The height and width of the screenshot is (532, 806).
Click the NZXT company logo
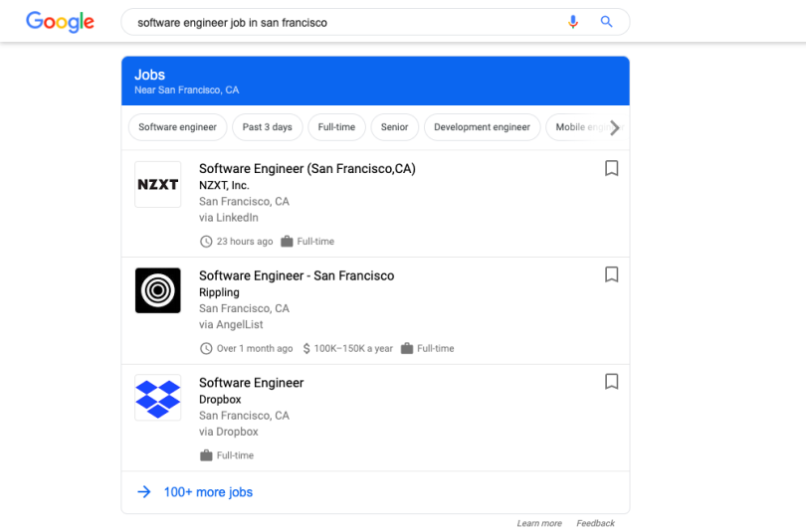pyautogui.click(x=158, y=184)
